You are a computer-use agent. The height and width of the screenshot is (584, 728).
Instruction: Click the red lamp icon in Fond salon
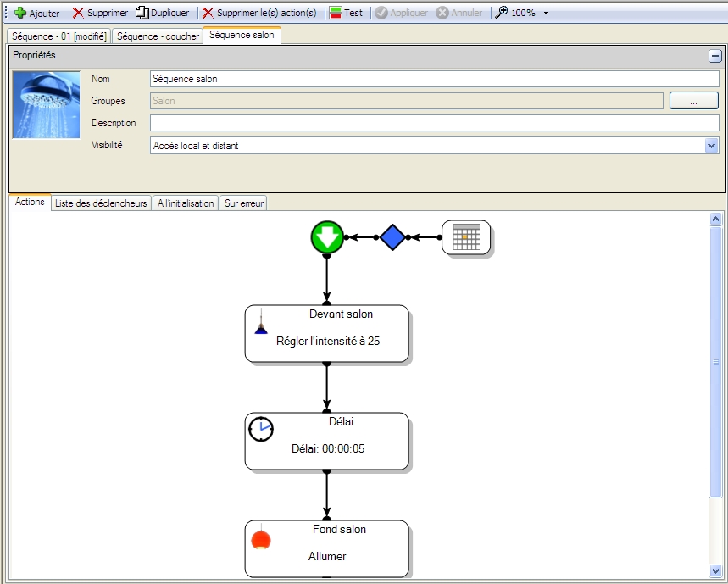261,539
